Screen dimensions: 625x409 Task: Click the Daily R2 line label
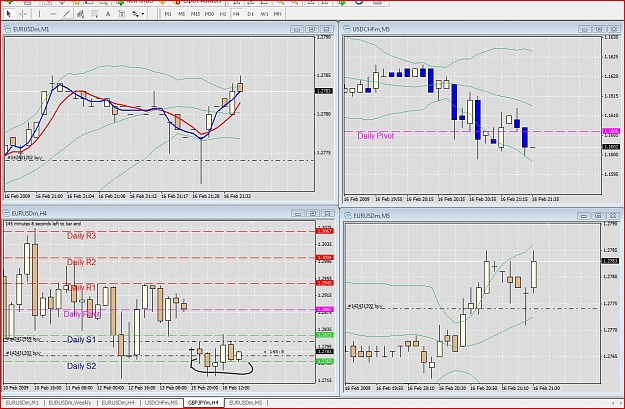(x=81, y=262)
